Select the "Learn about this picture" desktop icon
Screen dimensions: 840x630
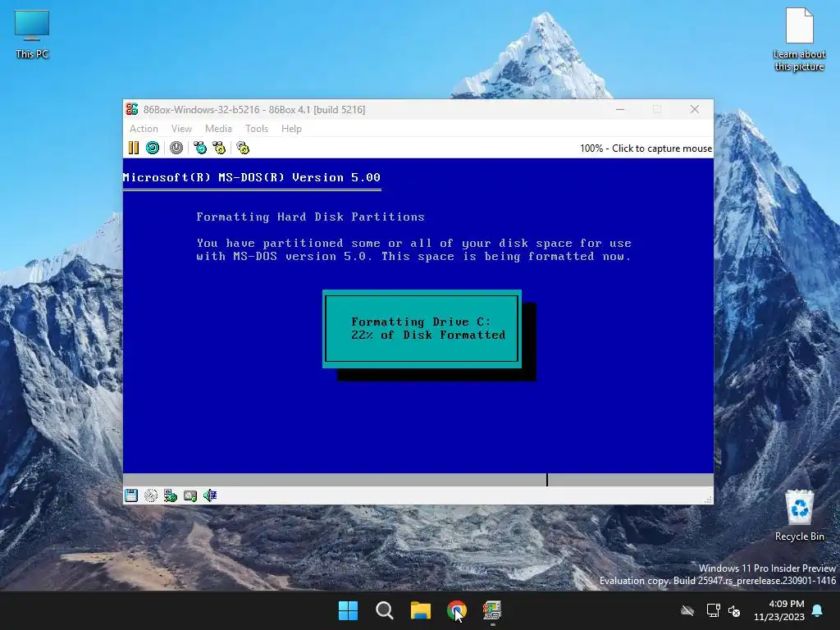pyautogui.click(x=799, y=39)
